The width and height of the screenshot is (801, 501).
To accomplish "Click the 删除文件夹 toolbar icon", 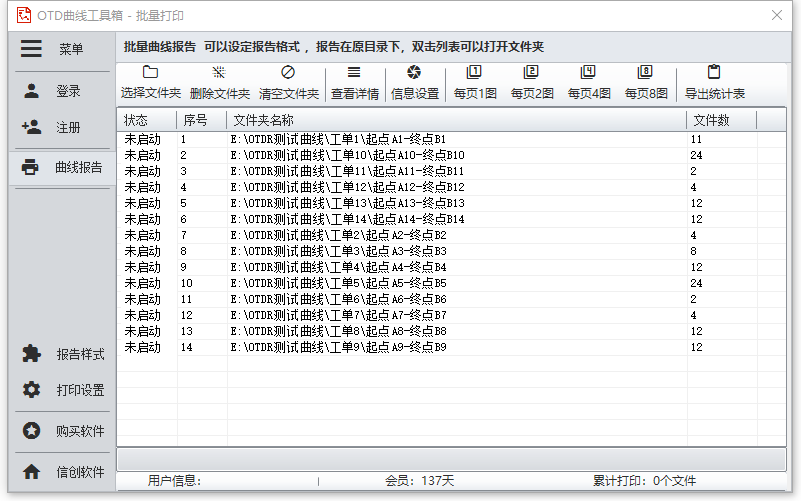I will (219, 73).
